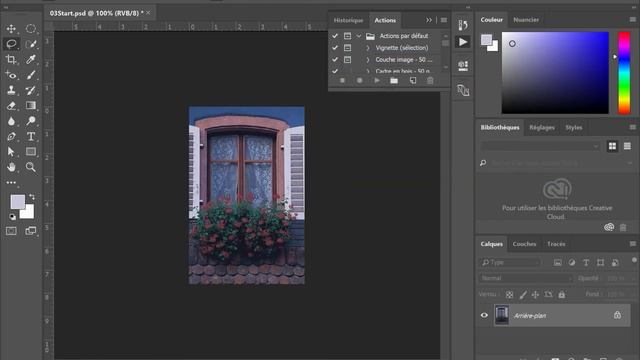Select the Brush tool

[x=31, y=75]
